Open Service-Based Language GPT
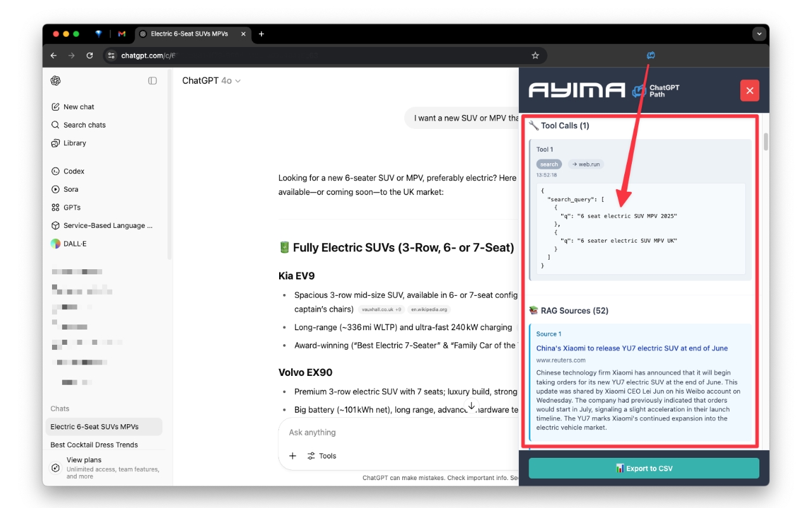The height and width of the screenshot is (508, 812). pos(102,225)
